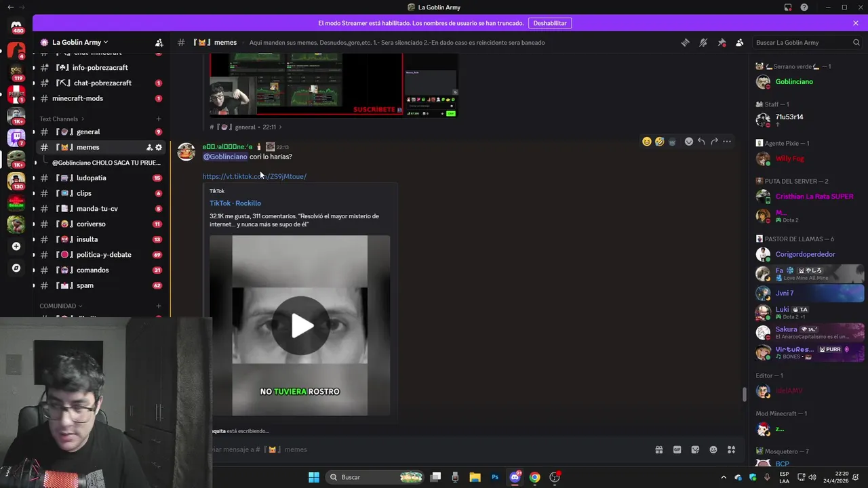The image size is (868, 488).
Task: Click the Windows Start button
Action: [x=313, y=477]
